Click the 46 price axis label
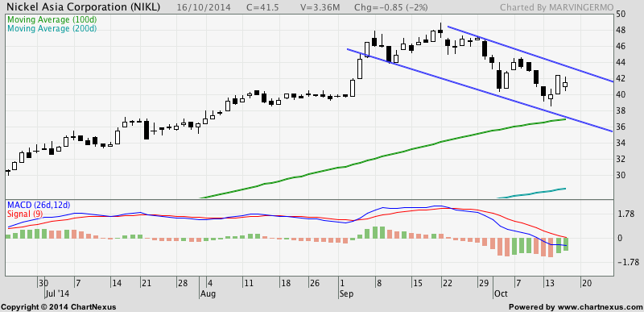The height and width of the screenshot is (312, 644). (x=621, y=47)
